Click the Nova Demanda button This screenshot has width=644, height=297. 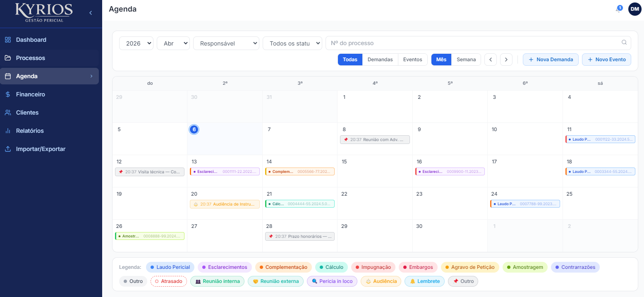click(551, 60)
